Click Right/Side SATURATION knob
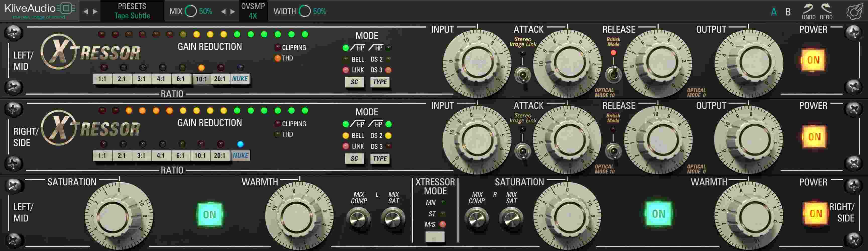 [567, 216]
